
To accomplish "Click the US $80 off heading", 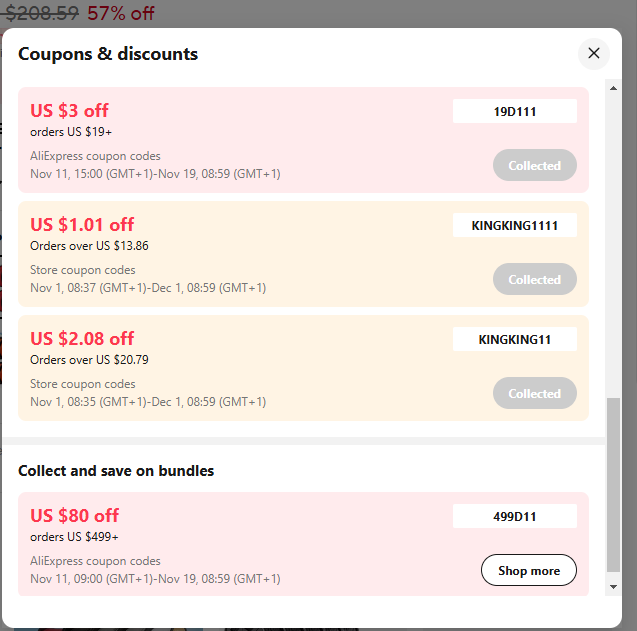I will [74, 516].
